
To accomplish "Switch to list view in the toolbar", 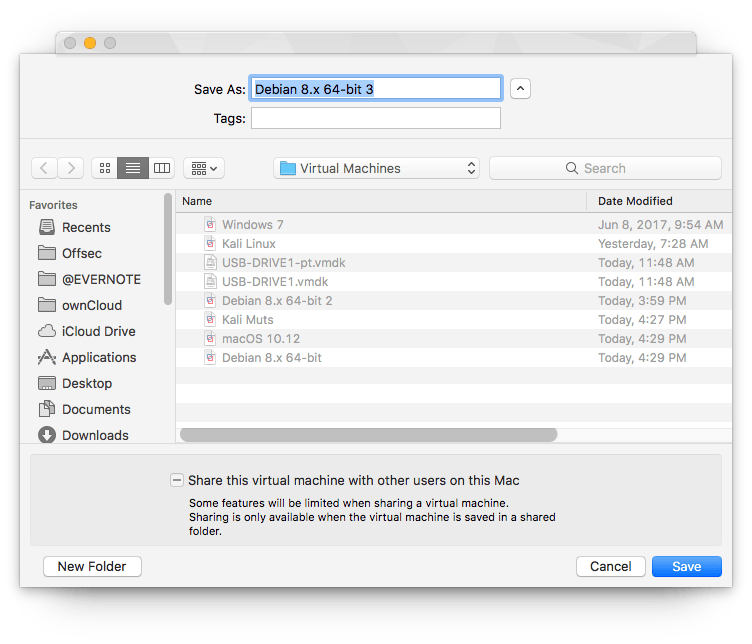I will pyautogui.click(x=132, y=168).
